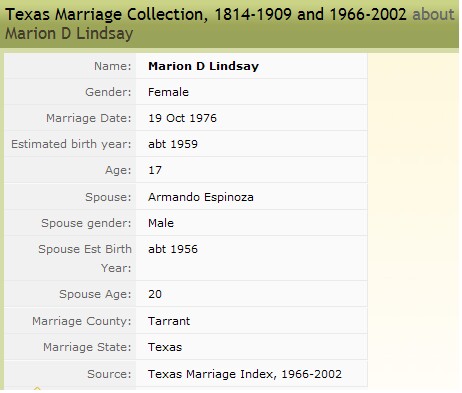462x393 pixels.
Task: Click the Source: field label
Action: point(109,374)
